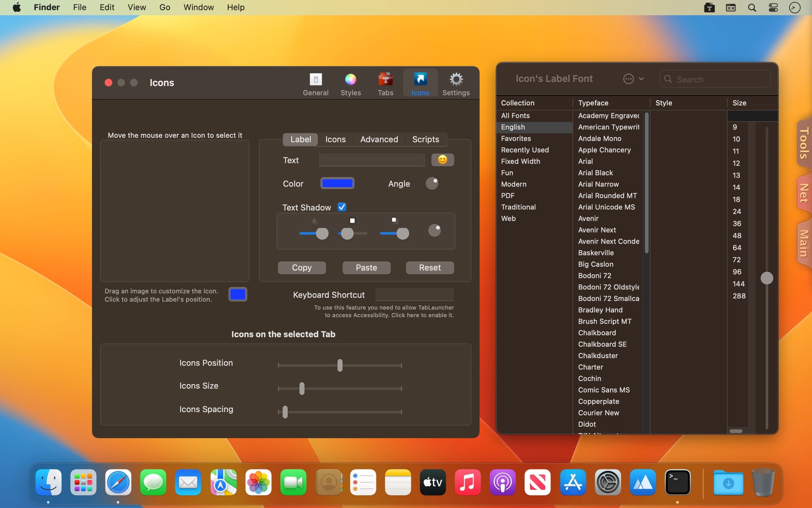The height and width of the screenshot is (508, 812).
Task: Click the Angle dial knob
Action: coord(432,184)
